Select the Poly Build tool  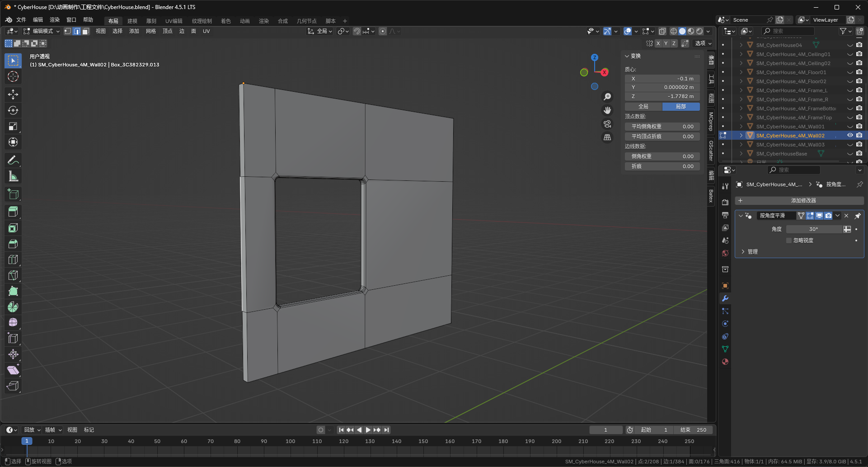(x=13, y=291)
